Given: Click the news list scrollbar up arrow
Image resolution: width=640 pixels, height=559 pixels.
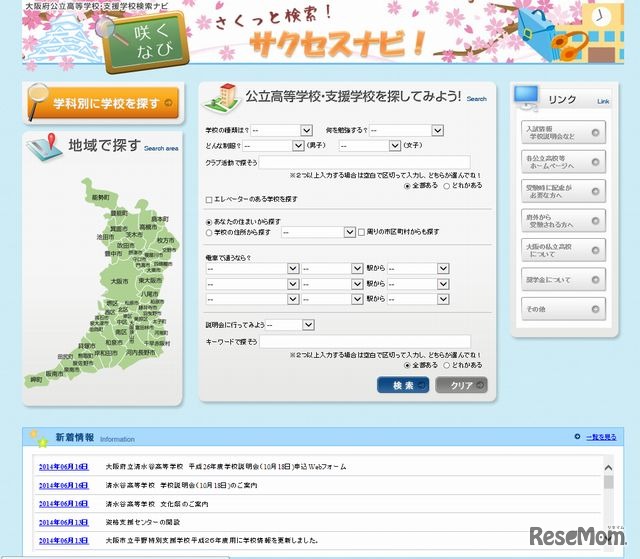Looking at the screenshot, I should point(608,466).
